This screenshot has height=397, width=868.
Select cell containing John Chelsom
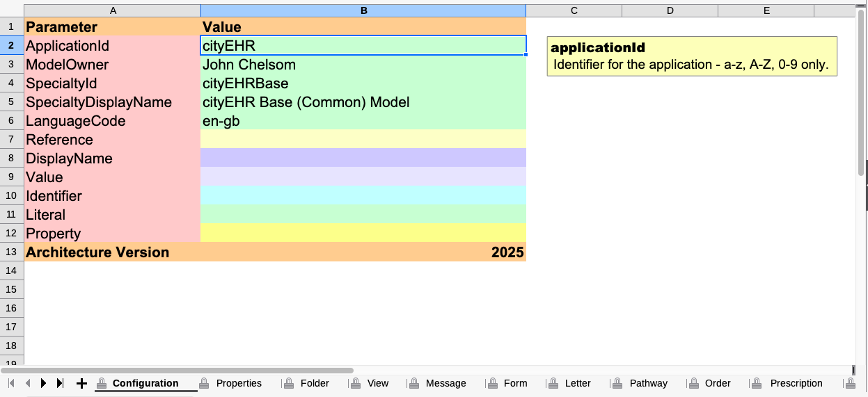(x=363, y=65)
